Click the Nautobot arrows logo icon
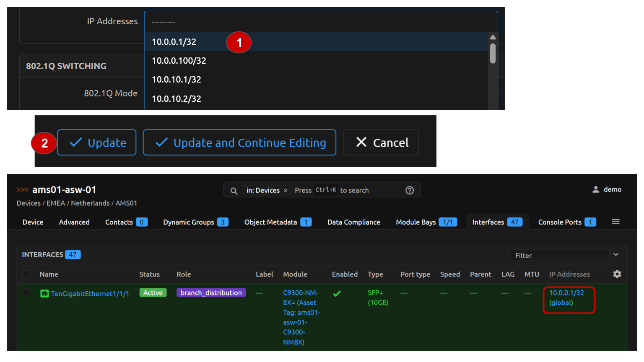This screenshot has height=362, width=644. 22,190
